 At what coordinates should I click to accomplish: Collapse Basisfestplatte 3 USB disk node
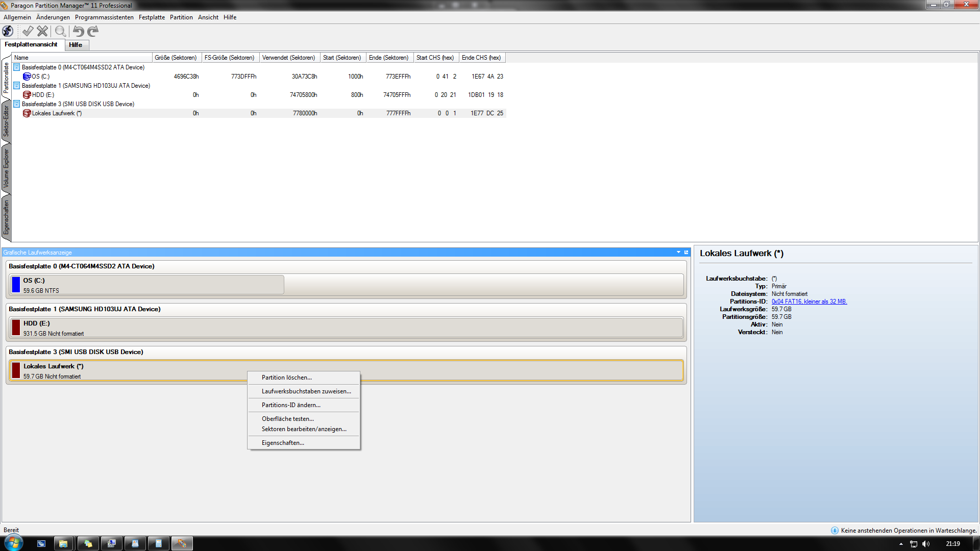point(16,104)
